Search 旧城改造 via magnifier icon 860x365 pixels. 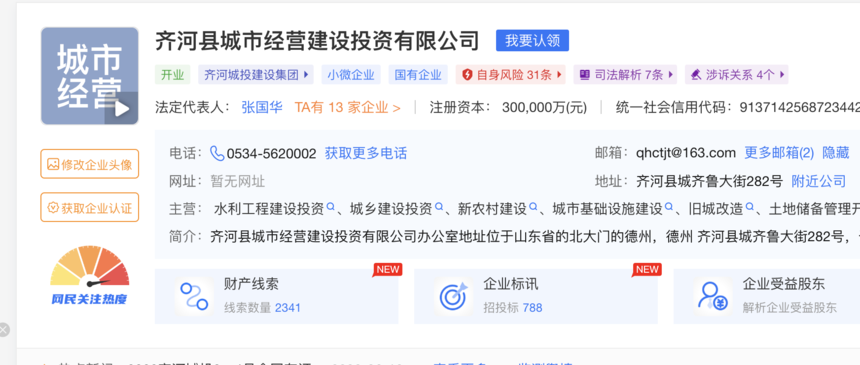pyautogui.click(x=749, y=207)
